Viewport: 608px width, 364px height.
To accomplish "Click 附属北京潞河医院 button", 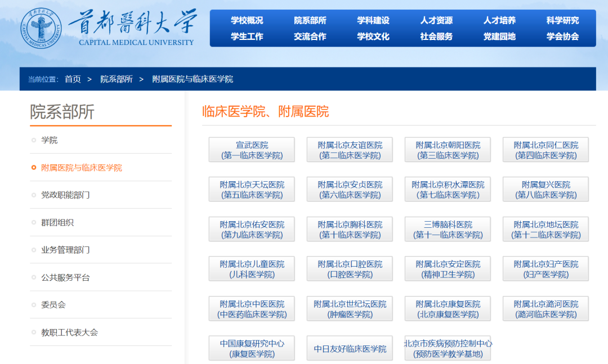I will pyautogui.click(x=546, y=309).
